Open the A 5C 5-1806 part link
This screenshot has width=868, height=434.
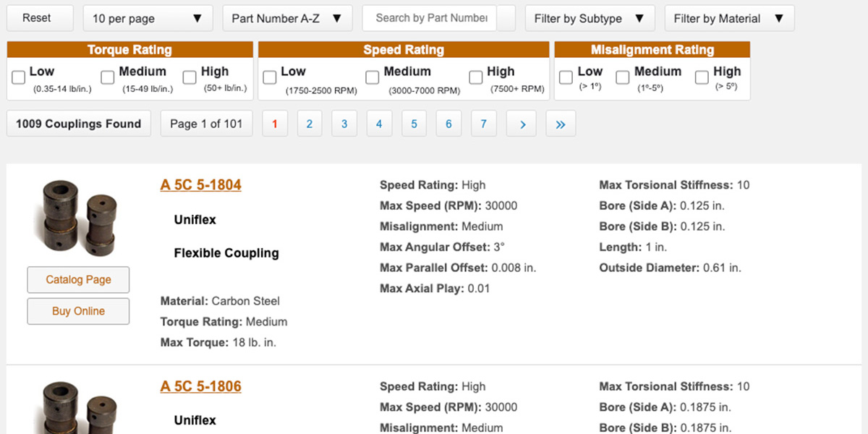[201, 386]
